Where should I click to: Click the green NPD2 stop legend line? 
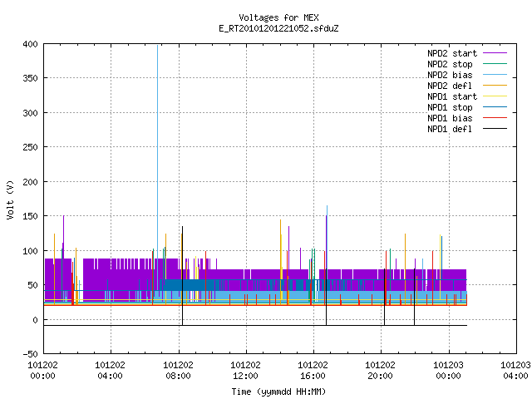pyautogui.click(x=495, y=64)
